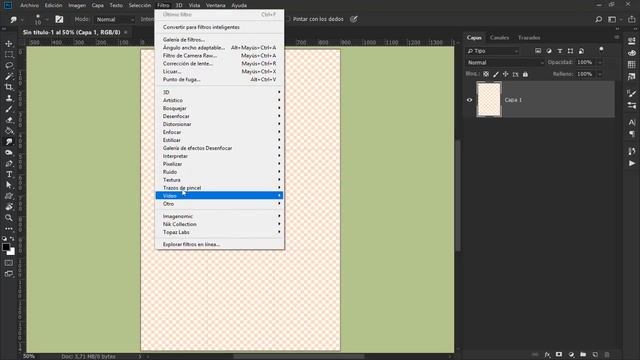Enable Pintar con los dedos checkbox
The width and height of the screenshot is (640, 360).
(288, 19)
